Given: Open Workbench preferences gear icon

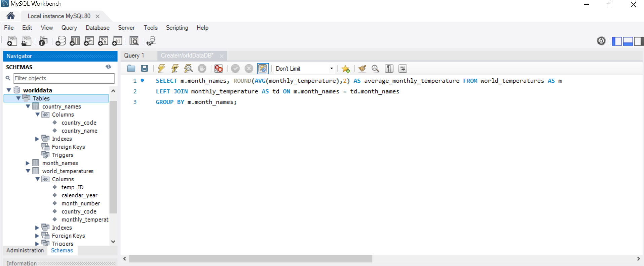Looking at the screenshot, I should click(x=601, y=41).
